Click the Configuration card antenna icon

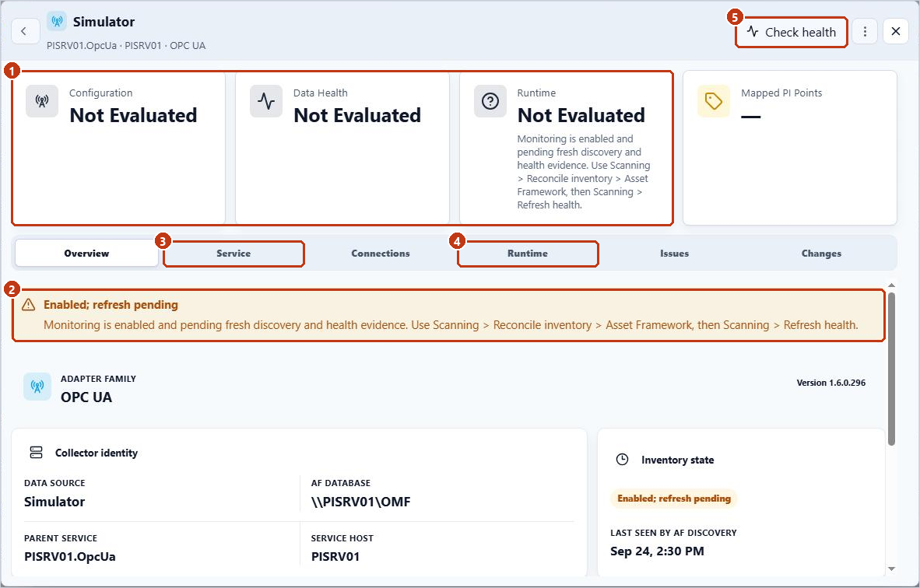pos(42,101)
